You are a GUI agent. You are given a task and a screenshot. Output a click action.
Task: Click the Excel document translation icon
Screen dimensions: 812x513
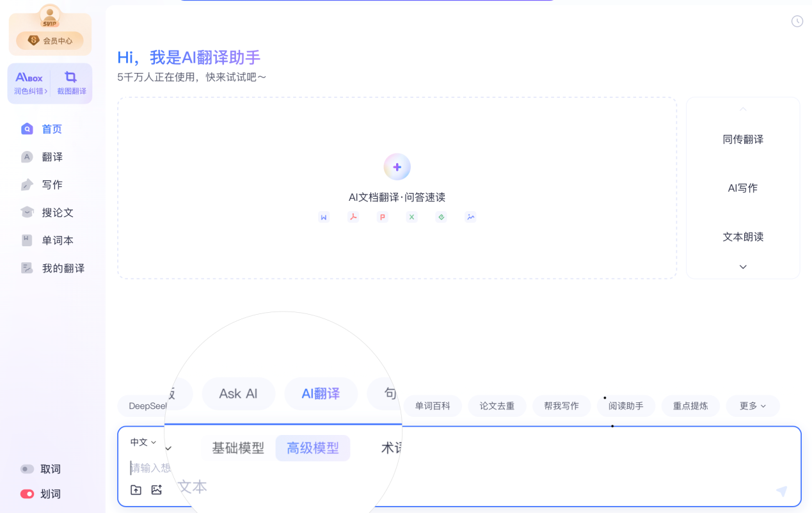tap(411, 217)
